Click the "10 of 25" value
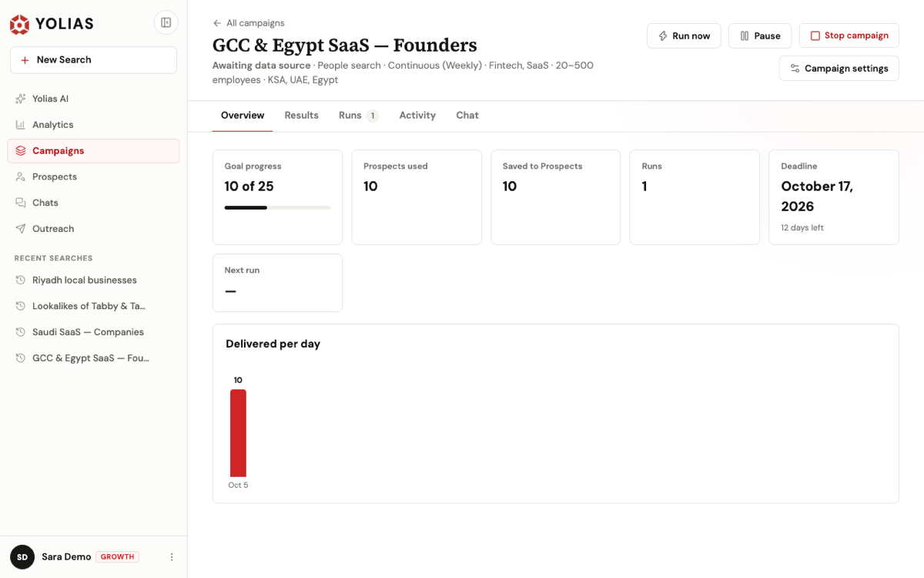 click(249, 187)
